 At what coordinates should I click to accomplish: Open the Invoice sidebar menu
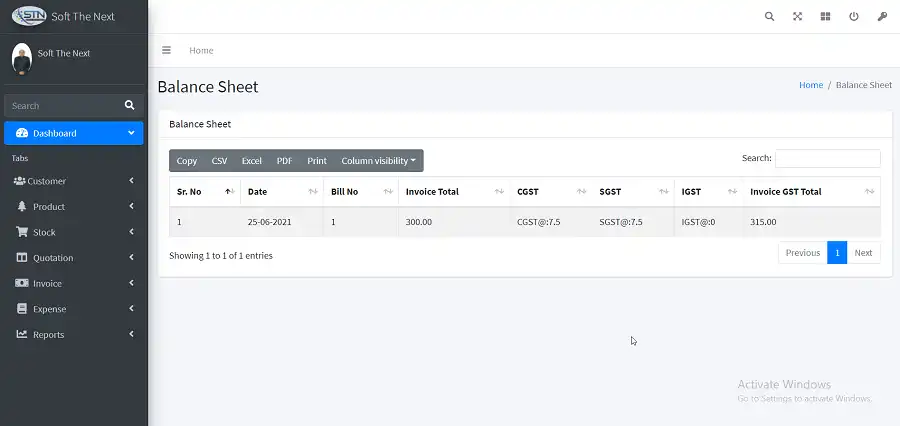click(x=73, y=284)
